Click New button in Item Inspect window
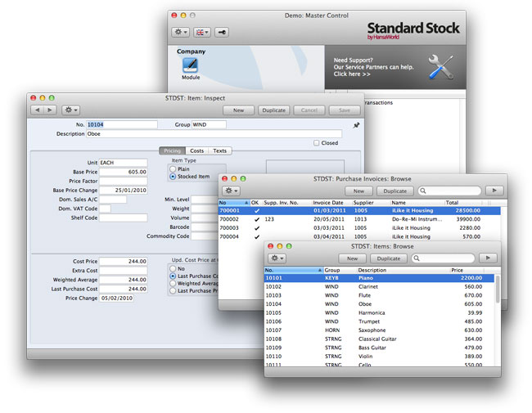Screen dimensions: 532x413 (238, 110)
